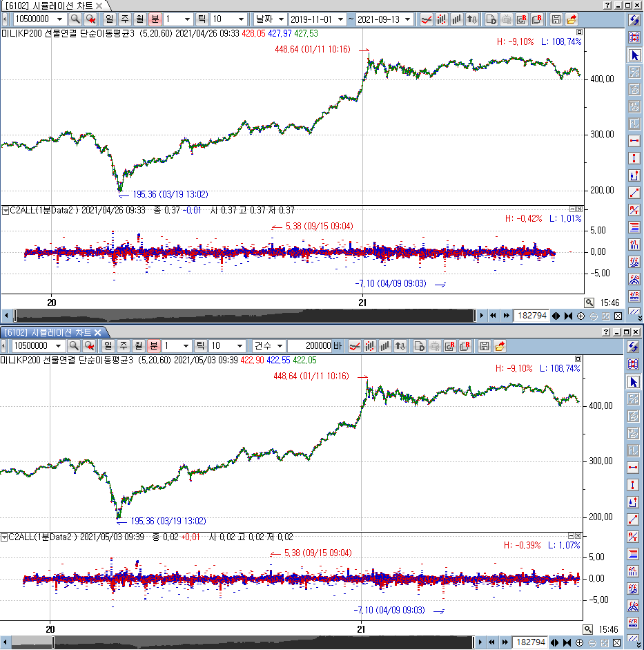Expand the 건수 dropdown in bottom toolbar
The width and height of the screenshot is (644, 650).
tap(268, 346)
